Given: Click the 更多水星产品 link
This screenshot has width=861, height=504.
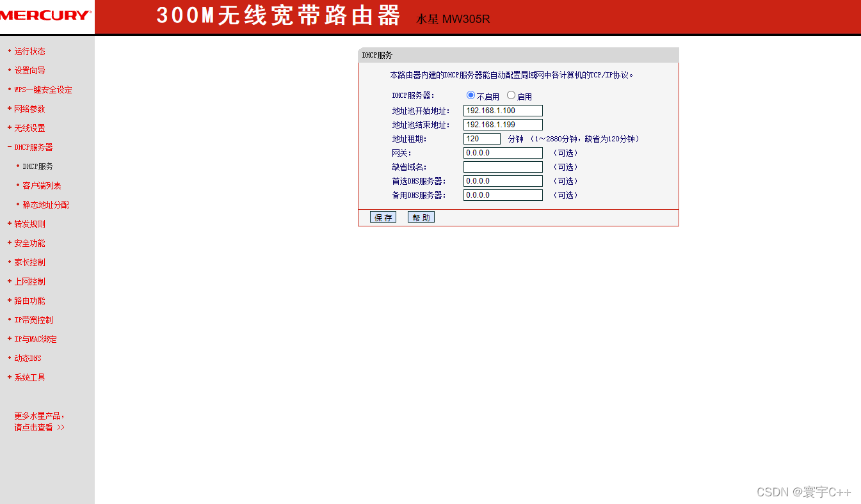Looking at the screenshot, I should [40, 421].
